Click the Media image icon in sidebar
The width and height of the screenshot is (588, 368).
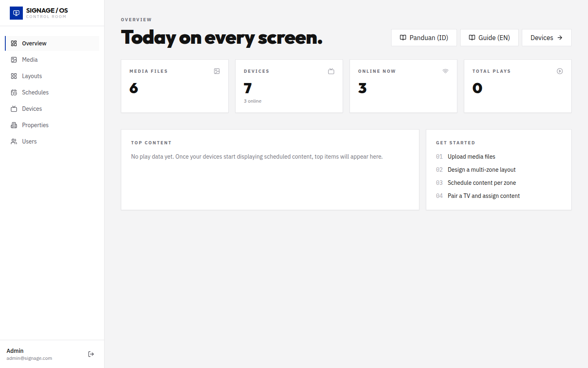coord(14,60)
